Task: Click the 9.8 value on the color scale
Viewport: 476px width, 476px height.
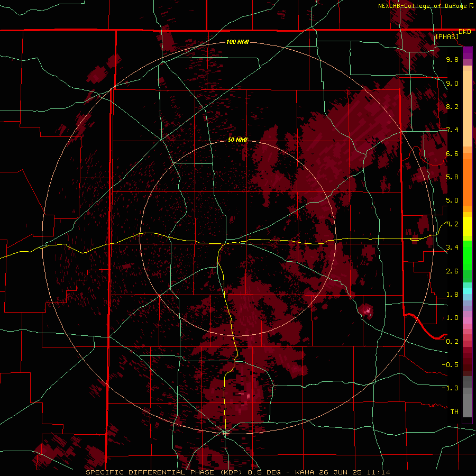Action: click(x=452, y=59)
